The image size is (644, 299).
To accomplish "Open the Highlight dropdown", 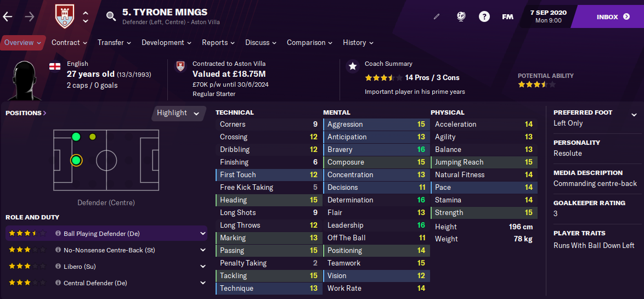I will (x=178, y=113).
